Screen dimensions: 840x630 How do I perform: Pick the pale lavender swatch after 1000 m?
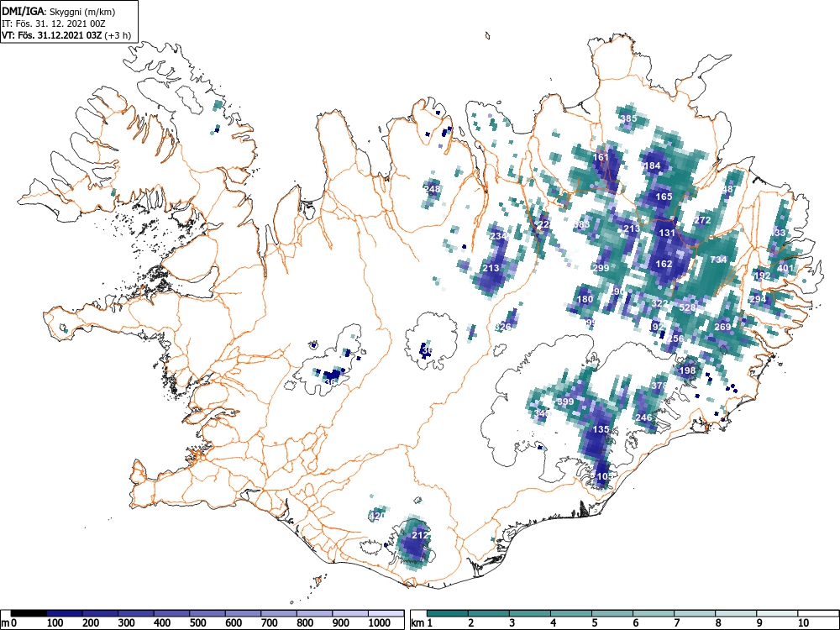tap(386, 613)
